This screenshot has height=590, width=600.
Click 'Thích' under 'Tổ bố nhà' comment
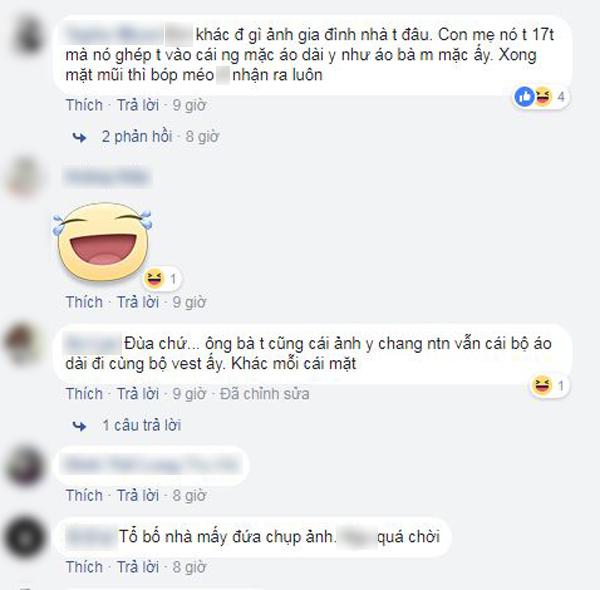tap(84, 567)
